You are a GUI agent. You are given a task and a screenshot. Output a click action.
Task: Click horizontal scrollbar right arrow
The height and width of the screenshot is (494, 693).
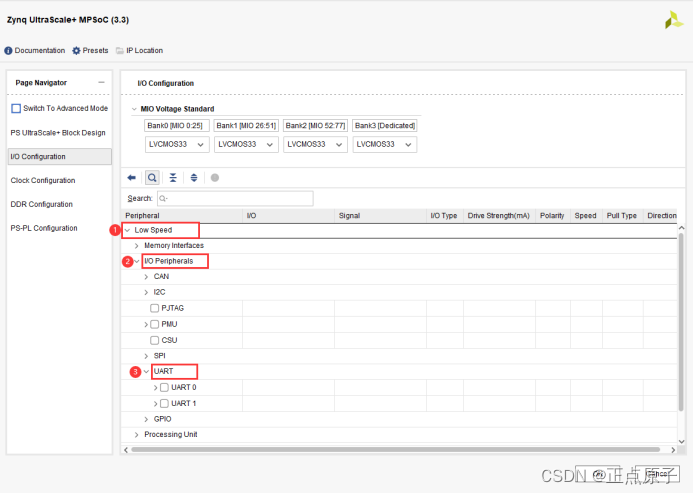(673, 450)
